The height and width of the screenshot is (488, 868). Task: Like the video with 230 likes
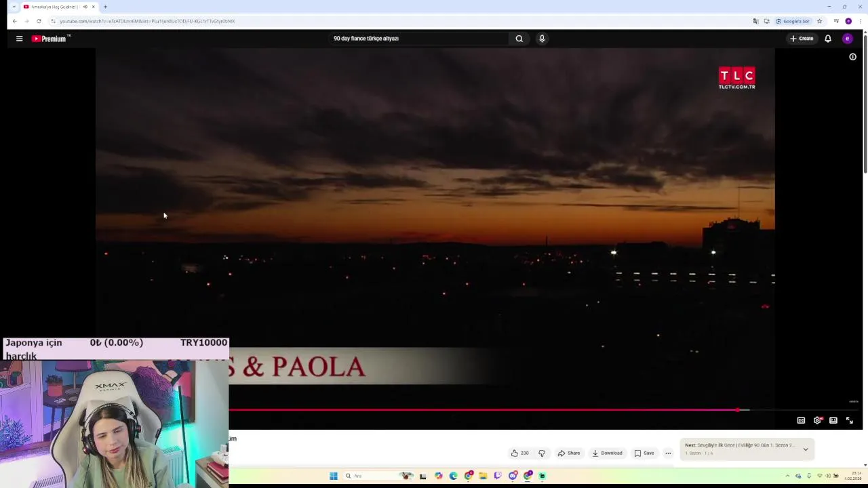(519, 453)
